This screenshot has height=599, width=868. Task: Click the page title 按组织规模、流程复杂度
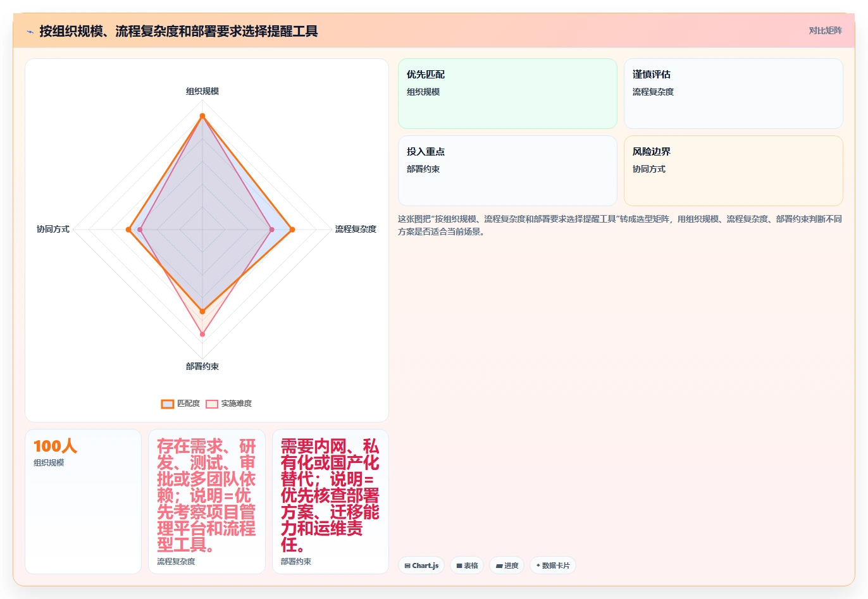[178, 31]
